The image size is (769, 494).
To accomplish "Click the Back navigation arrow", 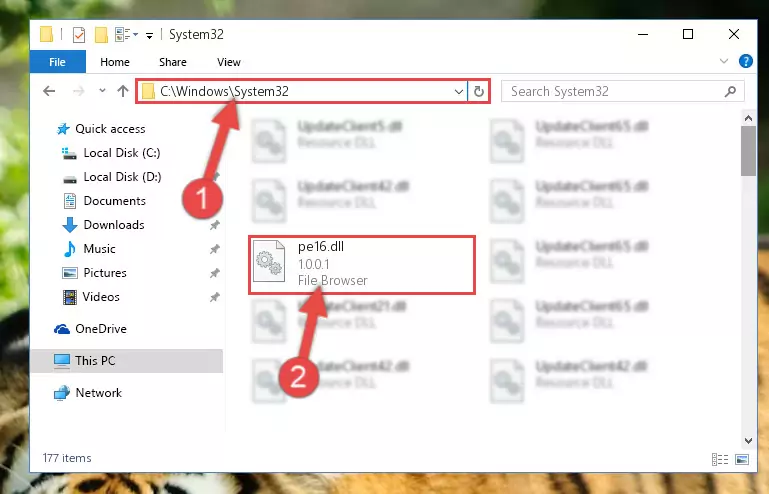I will tap(49, 91).
